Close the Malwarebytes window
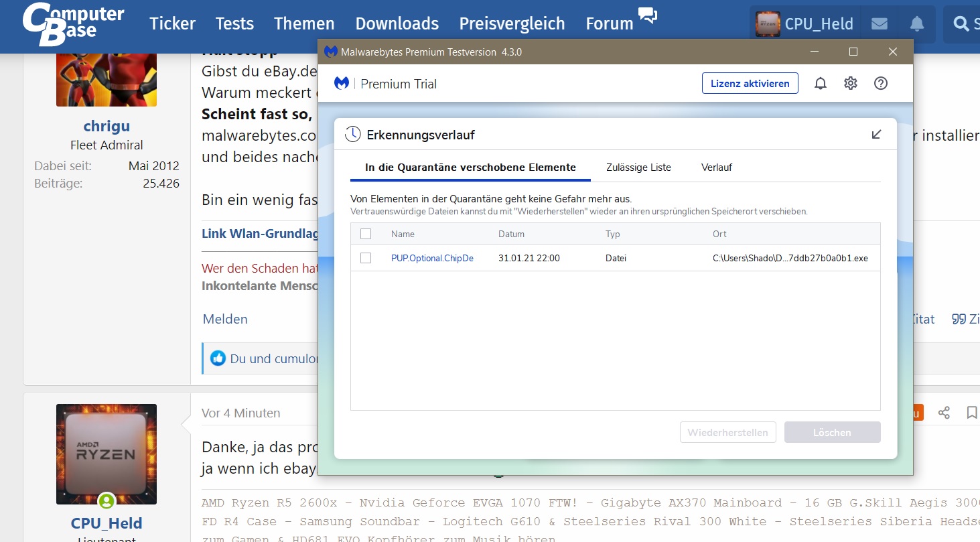Image resolution: width=980 pixels, height=542 pixels. [x=892, y=52]
